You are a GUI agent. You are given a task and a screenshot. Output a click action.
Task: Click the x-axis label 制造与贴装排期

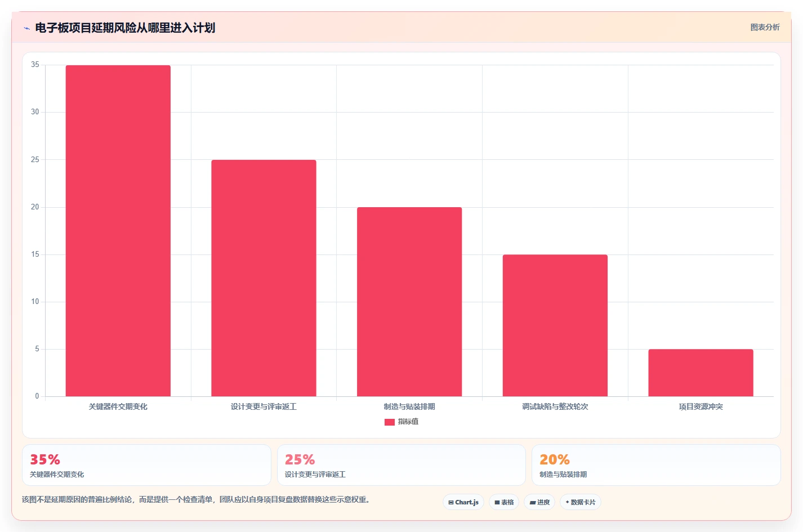click(x=409, y=406)
